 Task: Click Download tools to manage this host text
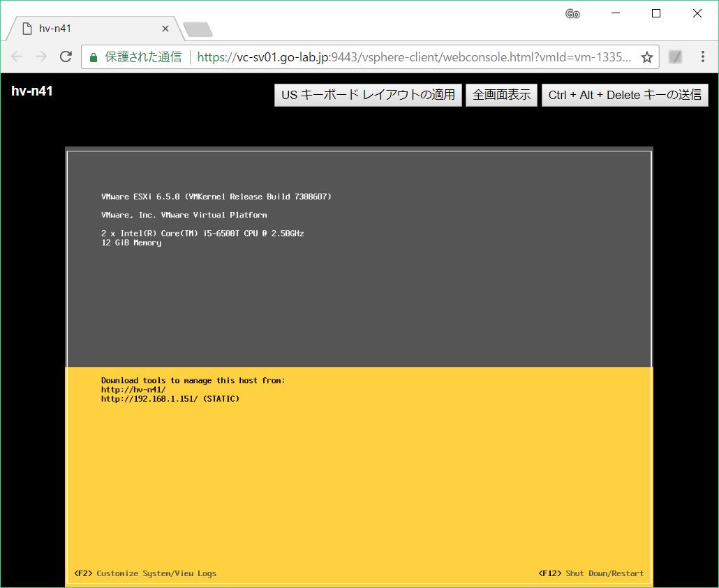pos(193,380)
